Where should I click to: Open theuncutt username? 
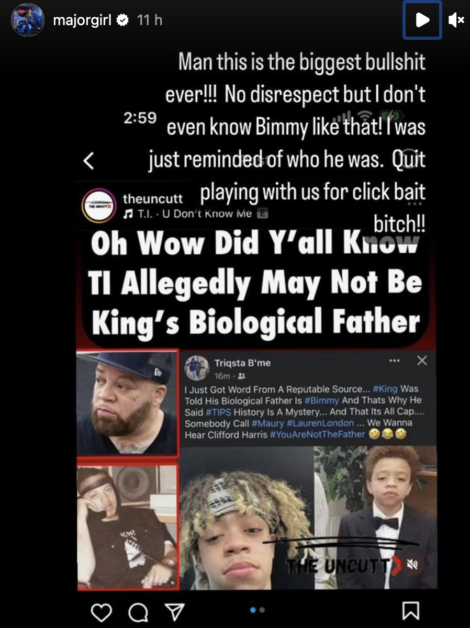153,199
